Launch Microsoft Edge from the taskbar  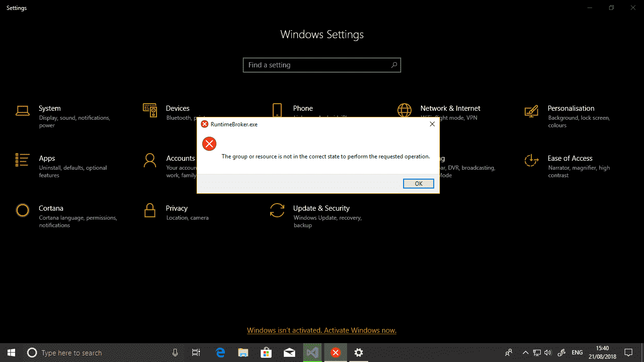click(220, 353)
